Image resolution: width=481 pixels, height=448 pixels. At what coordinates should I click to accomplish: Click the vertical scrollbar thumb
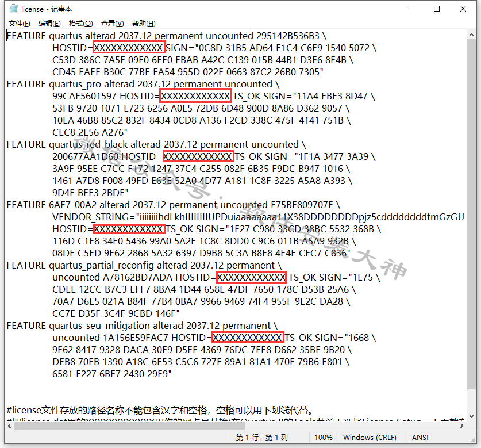tap(471, 215)
